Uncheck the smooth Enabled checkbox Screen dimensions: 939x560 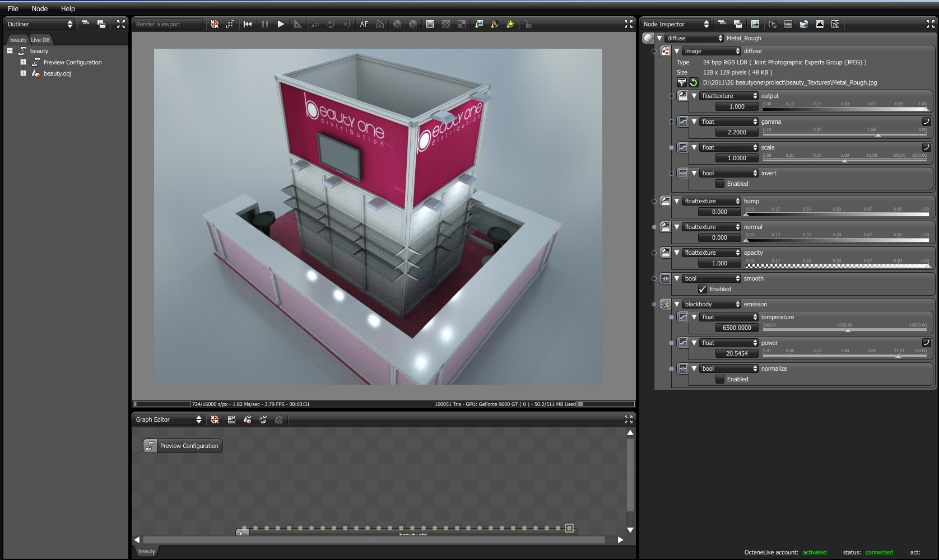(x=703, y=289)
